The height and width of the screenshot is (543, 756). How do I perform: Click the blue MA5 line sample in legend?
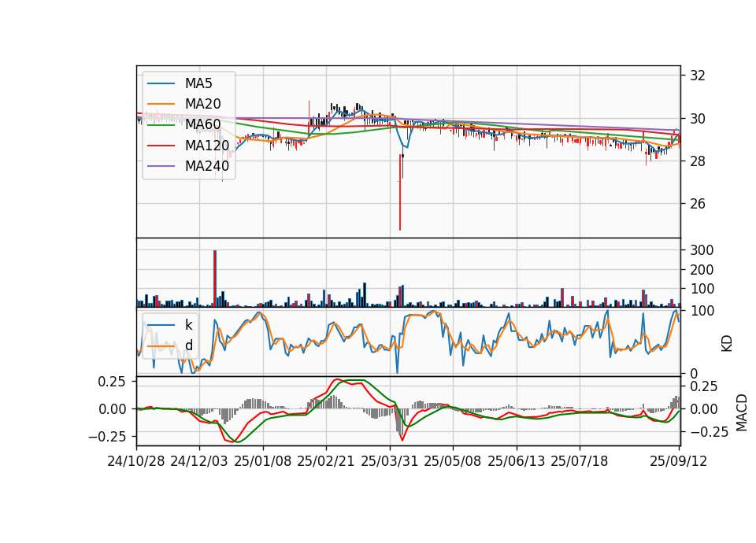coord(161,83)
